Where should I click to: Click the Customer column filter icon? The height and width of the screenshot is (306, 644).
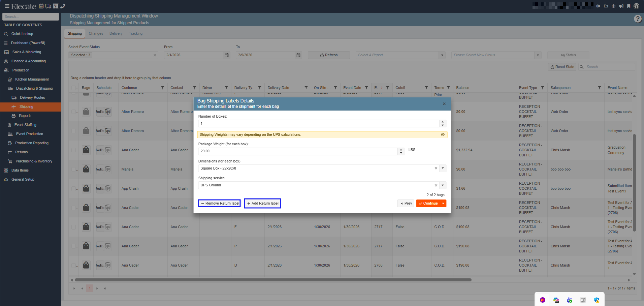point(163,88)
